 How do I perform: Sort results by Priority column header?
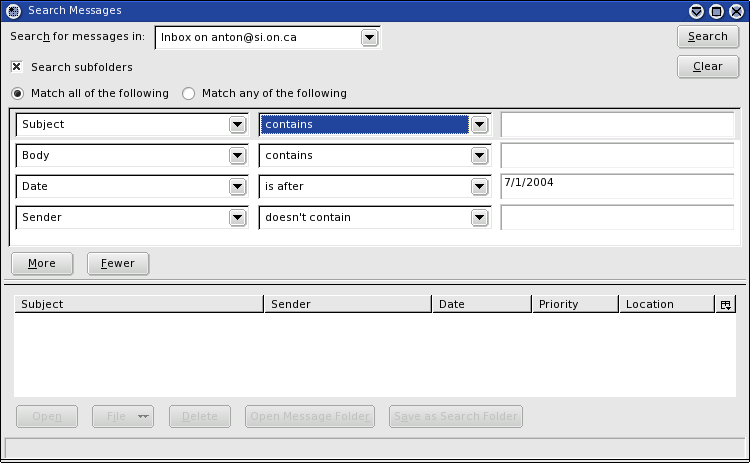point(575,304)
